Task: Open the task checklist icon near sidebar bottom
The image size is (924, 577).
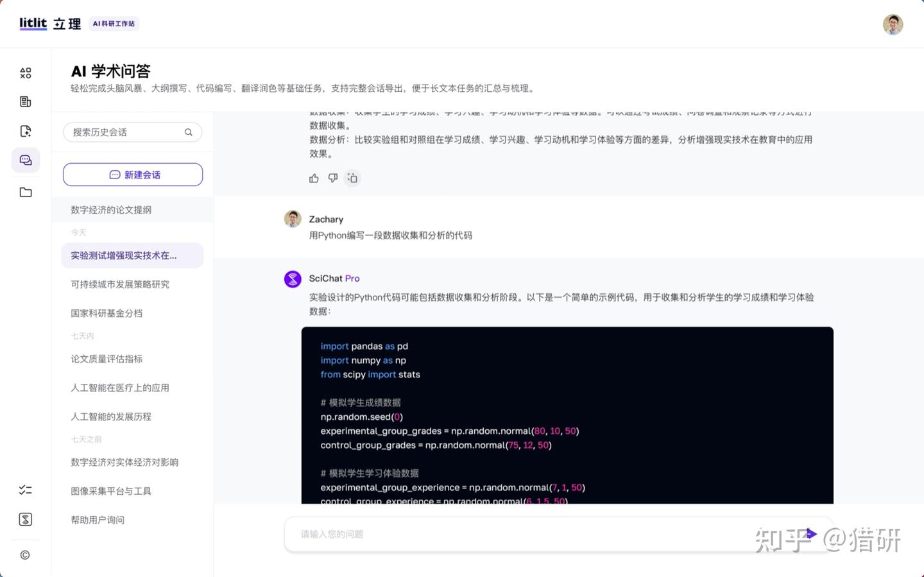Action: point(26,490)
